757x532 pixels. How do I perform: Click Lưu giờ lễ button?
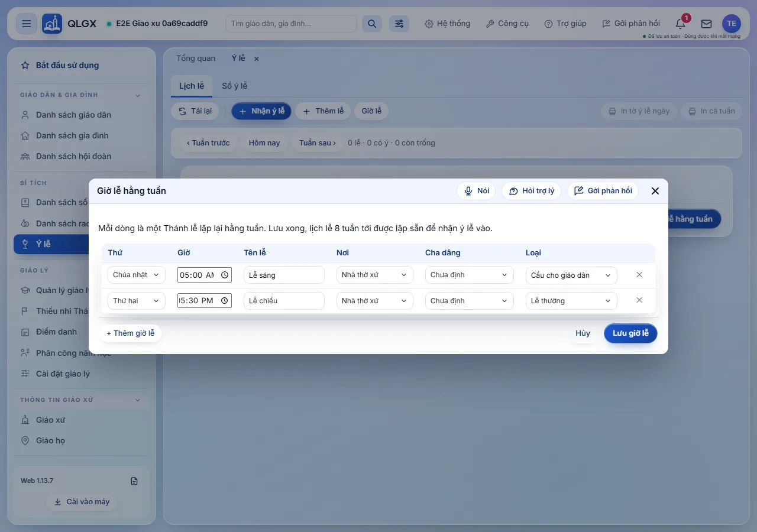point(630,333)
